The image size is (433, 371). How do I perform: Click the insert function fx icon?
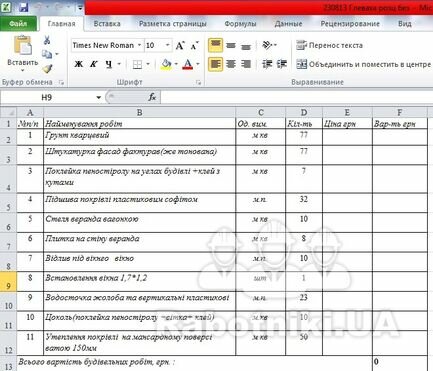point(152,97)
